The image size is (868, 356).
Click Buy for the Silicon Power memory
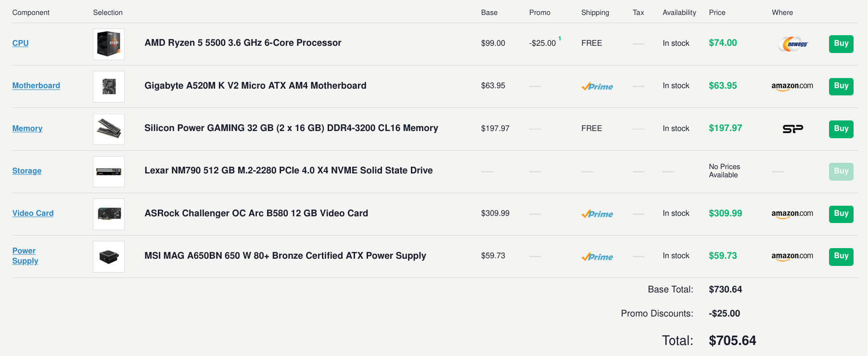841,129
